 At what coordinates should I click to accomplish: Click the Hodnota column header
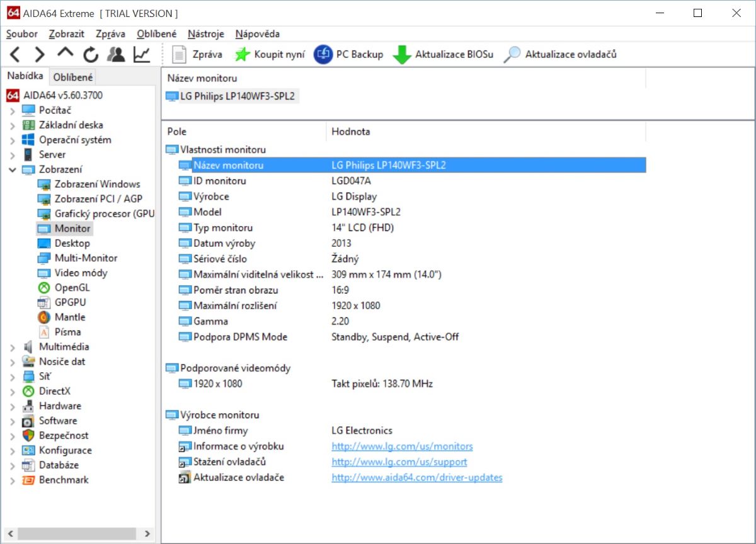[x=351, y=132]
